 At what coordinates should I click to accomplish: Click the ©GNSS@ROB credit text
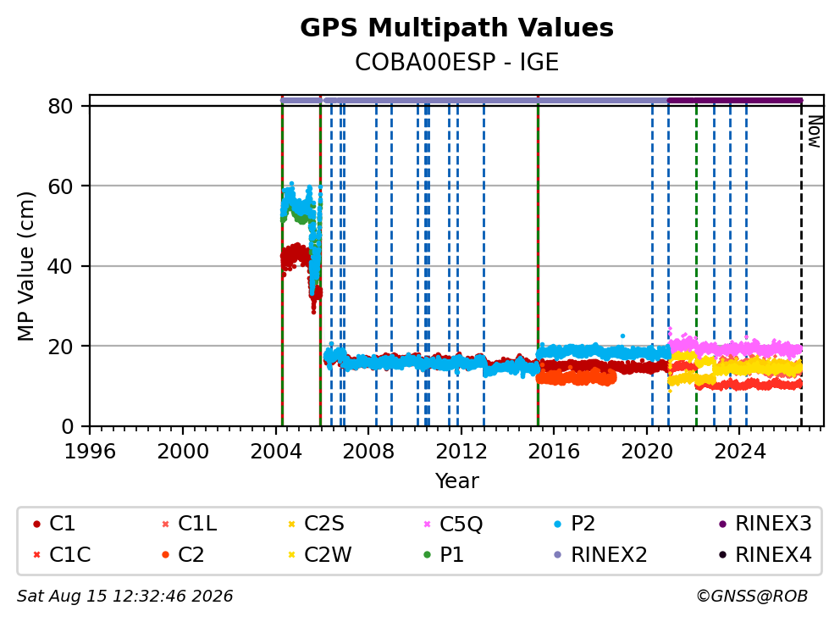coord(752,596)
